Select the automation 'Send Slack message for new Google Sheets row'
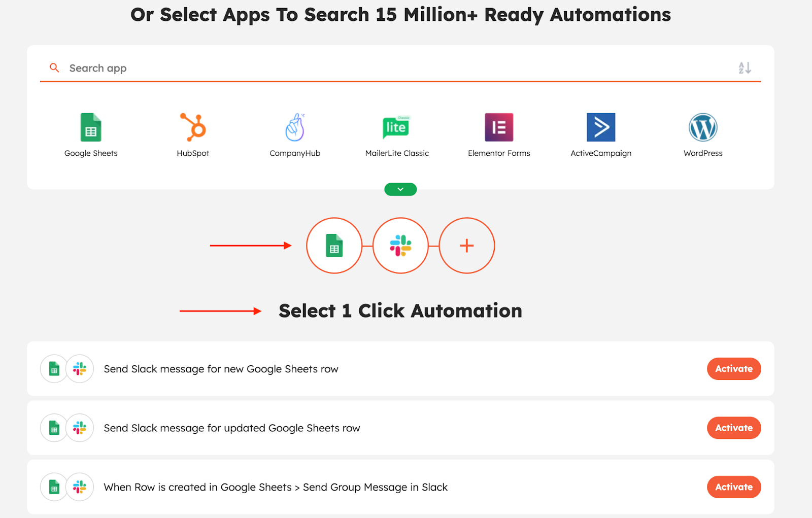Viewport: 812px width, 518px height. pyautogui.click(x=221, y=369)
